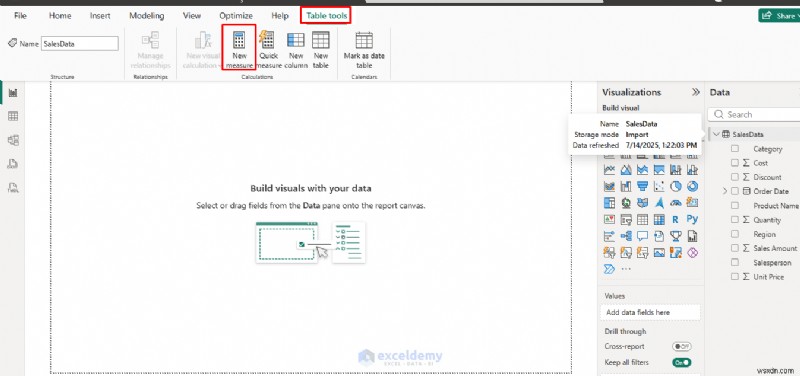The image size is (800, 376).
Task: Select the Funnel visual
Action: [x=642, y=186]
